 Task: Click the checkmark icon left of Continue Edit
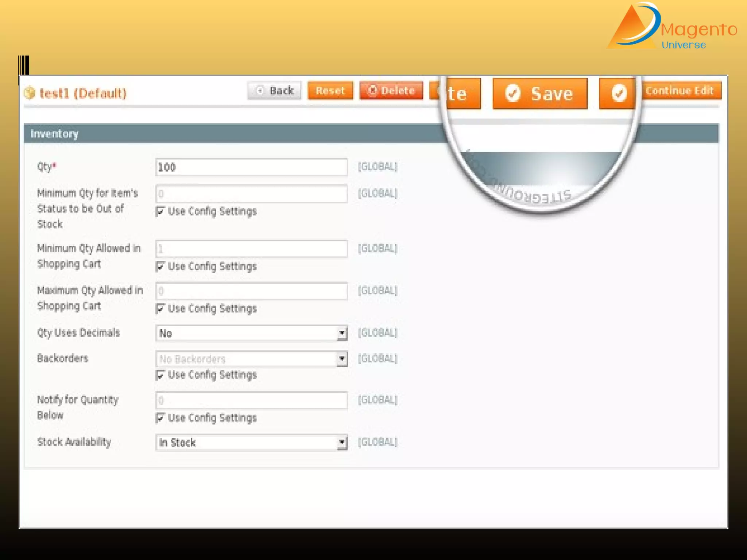point(619,93)
